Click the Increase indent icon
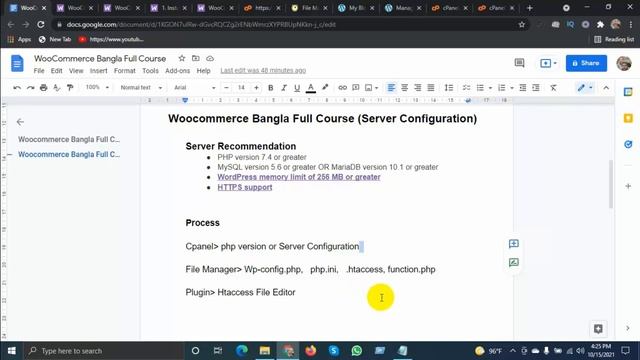This screenshot has height=360, width=640. [536, 88]
